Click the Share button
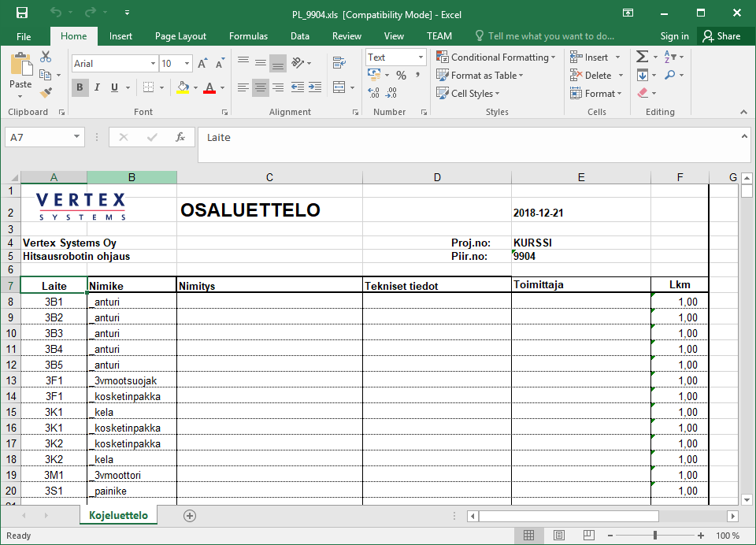 tap(721, 36)
